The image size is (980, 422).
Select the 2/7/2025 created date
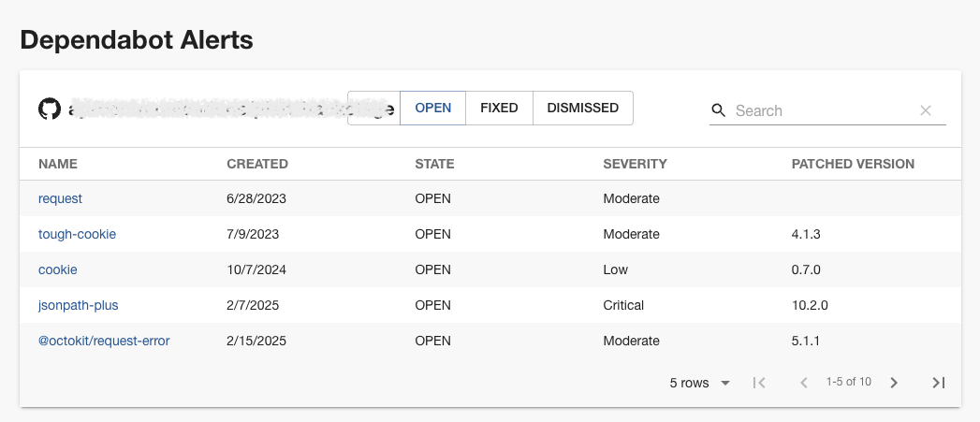coord(253,306)
